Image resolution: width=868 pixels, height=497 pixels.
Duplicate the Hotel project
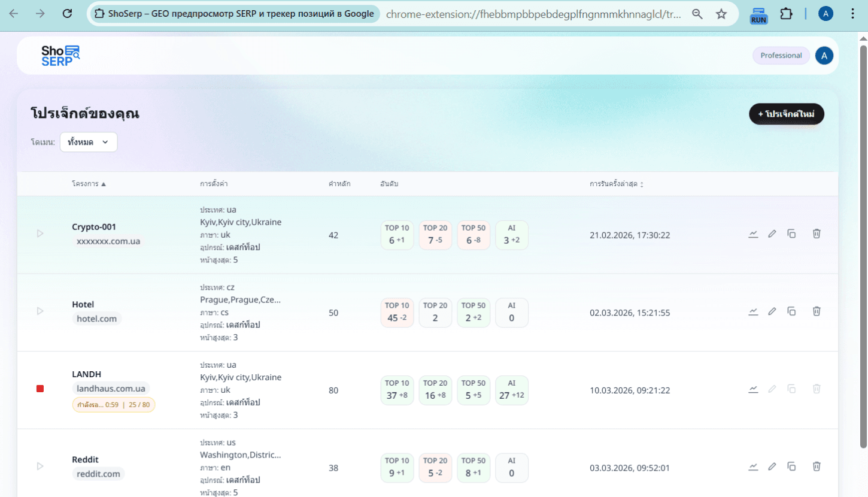791,311
